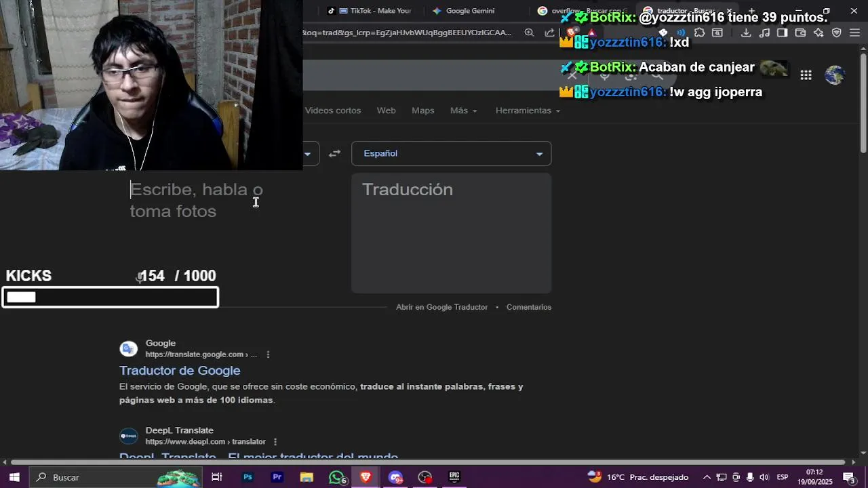
Task: Open the Google account avatar
Action: 835,75
